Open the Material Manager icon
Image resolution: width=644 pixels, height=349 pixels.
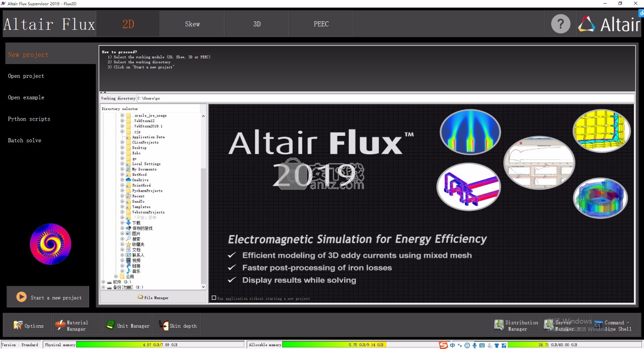tap(60, 325)
